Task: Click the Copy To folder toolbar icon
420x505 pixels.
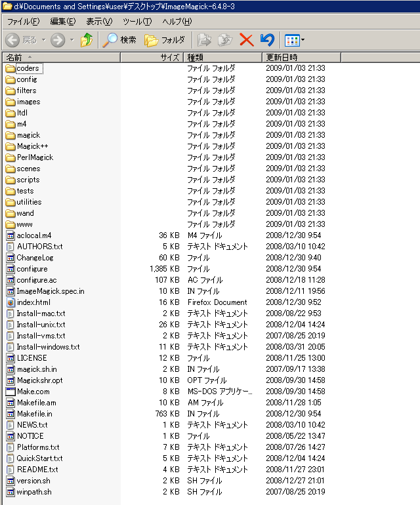Action: click(225, 40)
